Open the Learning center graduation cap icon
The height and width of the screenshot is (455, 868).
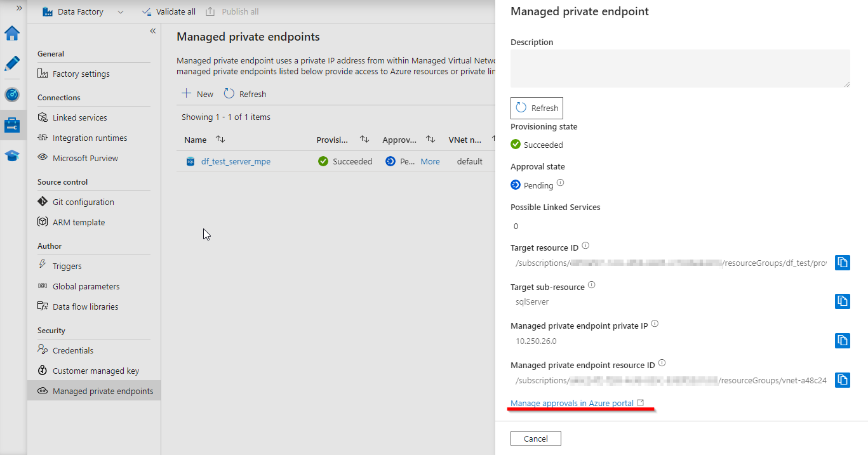[12, 155]
